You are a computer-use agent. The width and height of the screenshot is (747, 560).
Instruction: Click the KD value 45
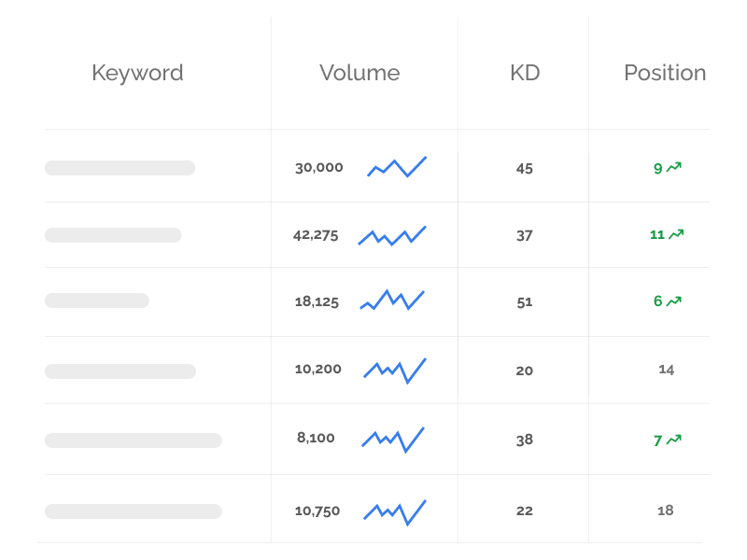525,169
